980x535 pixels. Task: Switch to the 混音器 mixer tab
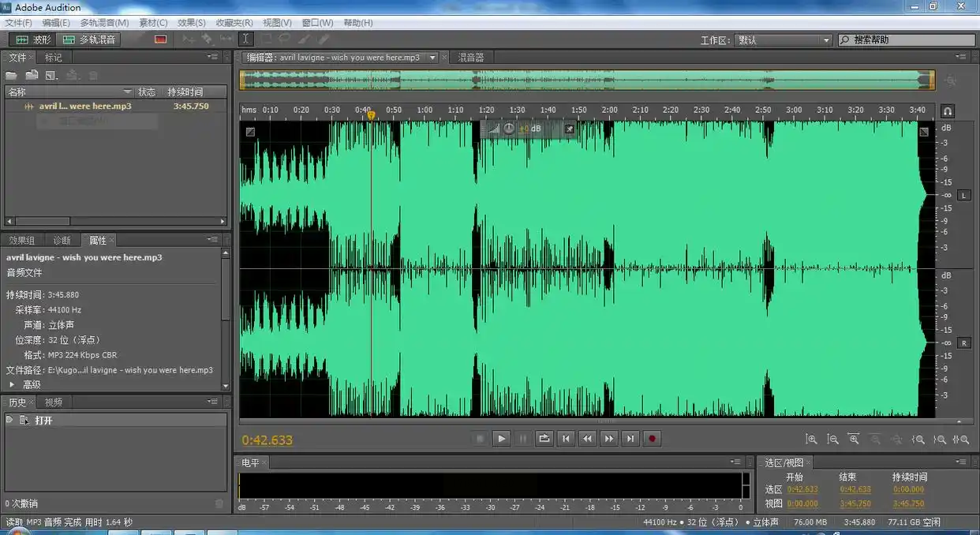coord(471,58)
